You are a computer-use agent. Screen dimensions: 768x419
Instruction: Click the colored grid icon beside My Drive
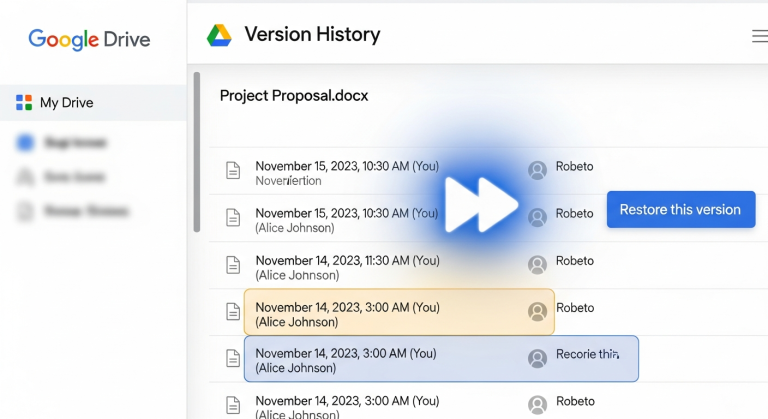pyautogui.click(x=24, y=103)
